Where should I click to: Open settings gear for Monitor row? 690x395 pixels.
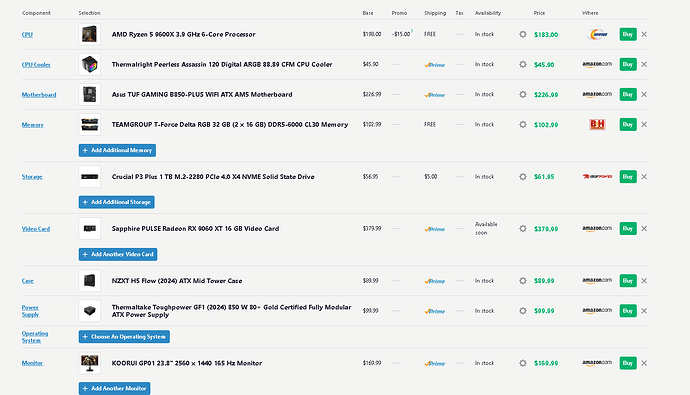(x=523, y=363)
